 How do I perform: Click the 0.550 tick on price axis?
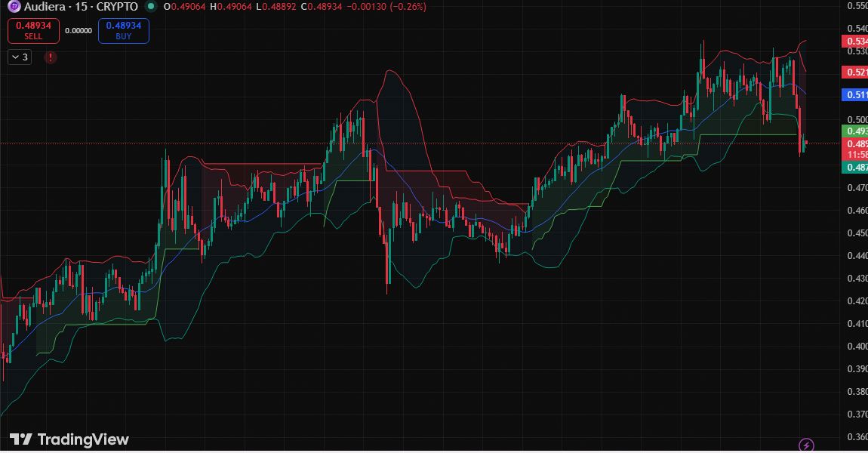[x=856, y=6]
